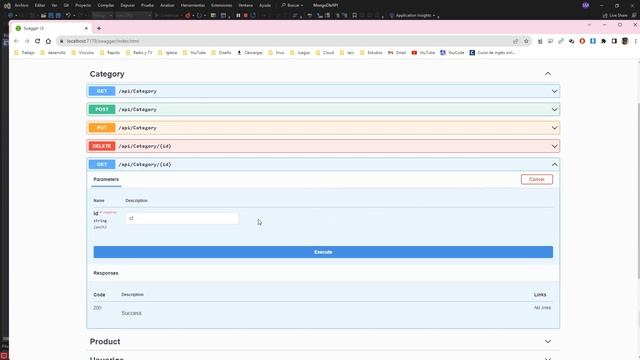640x360 pixels.
Task: Open the Herramientas menu in Visual Studio
Action: (193, 5)
